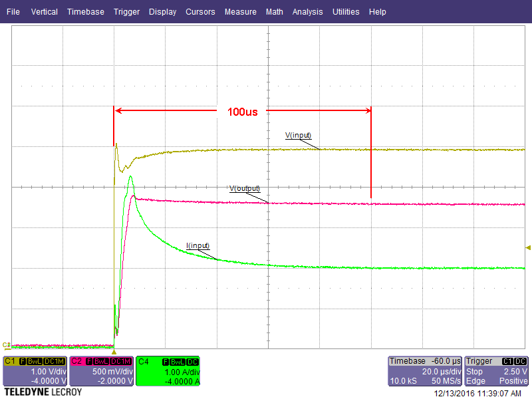The width and height of the screenshot is (532, 399).
Task: Open the Vertical menu
Action: [x=44, y=12]
